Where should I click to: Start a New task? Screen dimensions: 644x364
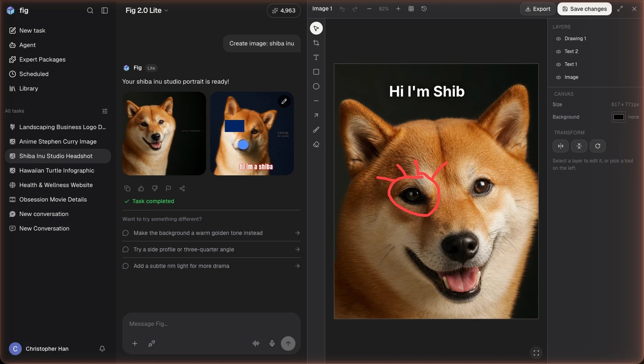point(58,31)
